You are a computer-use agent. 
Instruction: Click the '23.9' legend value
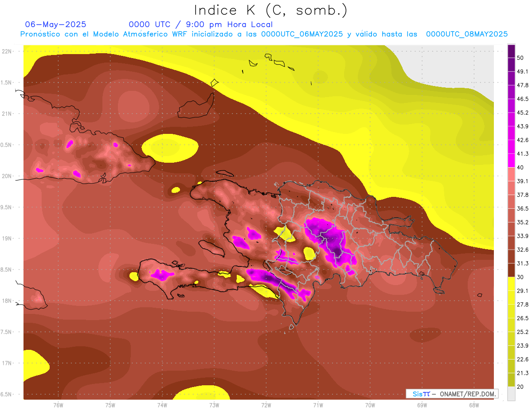[523, 345]
